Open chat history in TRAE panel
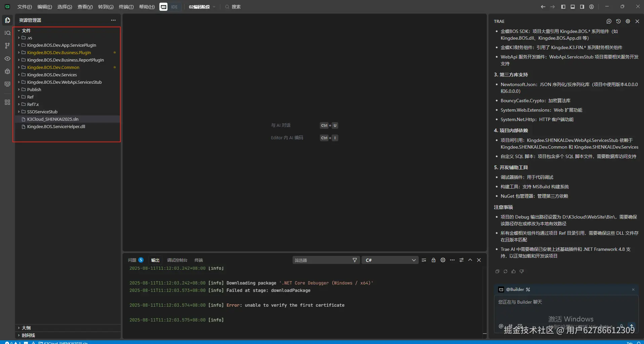Image resolution: width=644 pixels, height=344 pixels. (618, 21)
